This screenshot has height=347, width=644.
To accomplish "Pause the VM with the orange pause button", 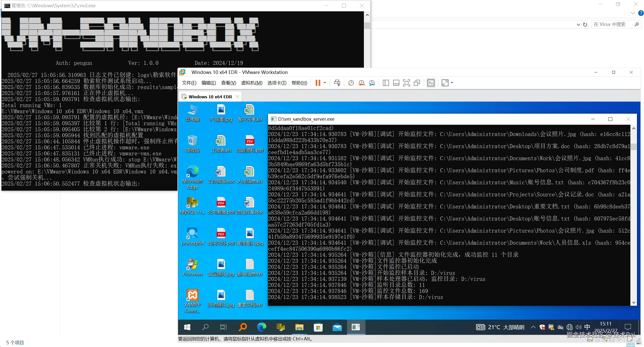I will pos(318,83).
